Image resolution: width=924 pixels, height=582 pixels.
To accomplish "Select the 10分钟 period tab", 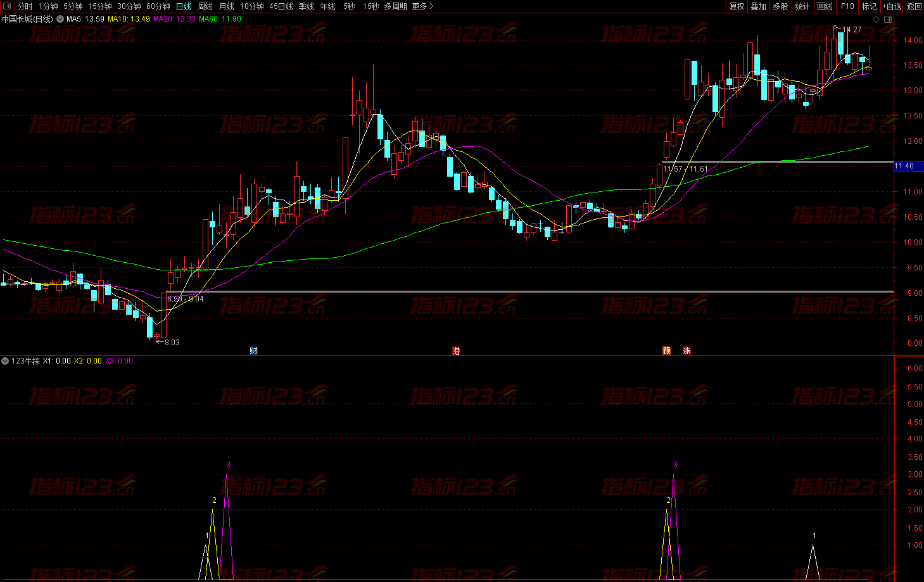I will pyautogui.click(x=252, y=6).
